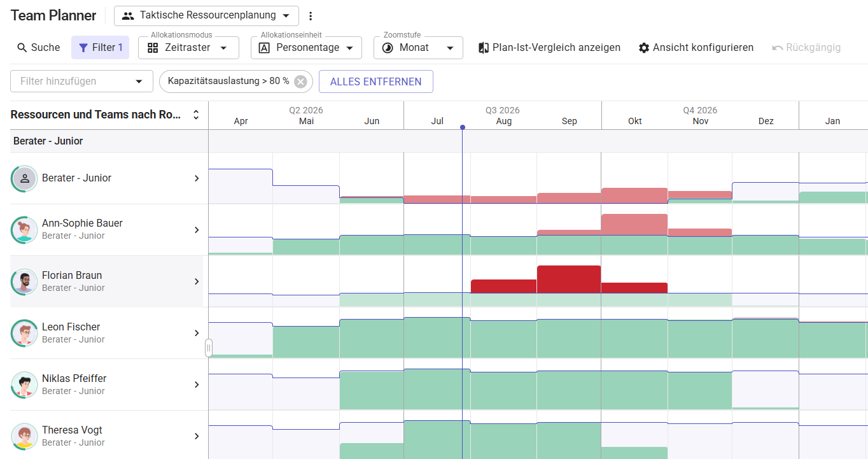Toggle sort order of resources column header
Screen dimensions: 868x459
coord(196,115)
